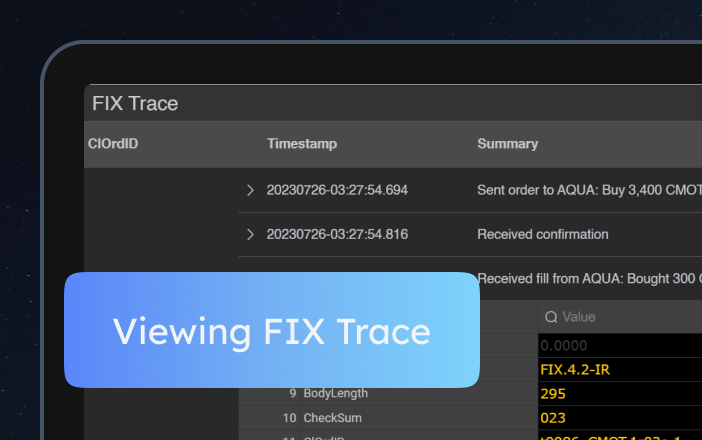This screenshot has width=702, height=440.
Task: Sort by the ClOrdID column header
Action: coord(112,144)
